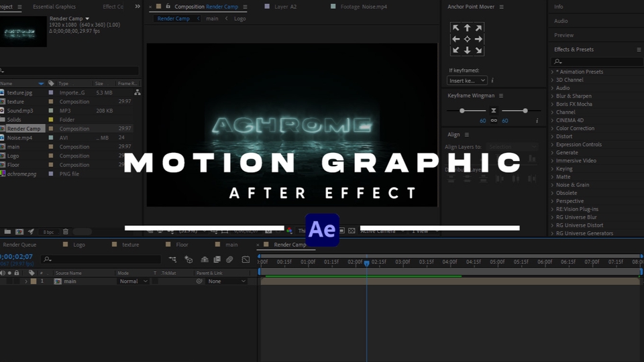
Task: Click the audio column icon in timeline header
Action: [x=3, y=273]
